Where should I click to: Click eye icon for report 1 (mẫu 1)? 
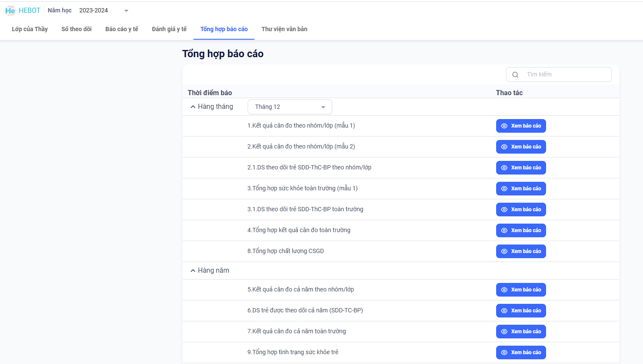coord(504,126)
